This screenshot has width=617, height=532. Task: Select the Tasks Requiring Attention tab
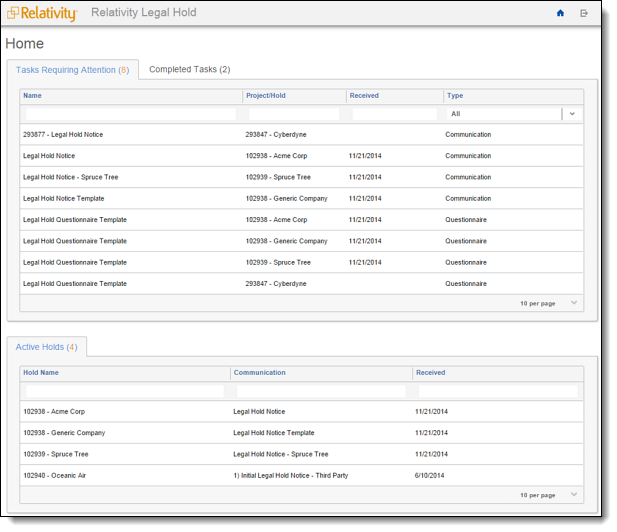[x=72, y=70]
